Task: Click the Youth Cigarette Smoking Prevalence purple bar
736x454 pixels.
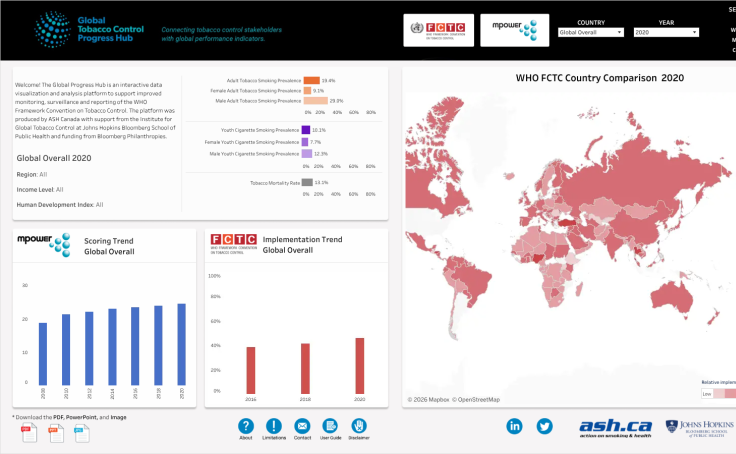Action: pyautogui.click(x=306, y=130)
